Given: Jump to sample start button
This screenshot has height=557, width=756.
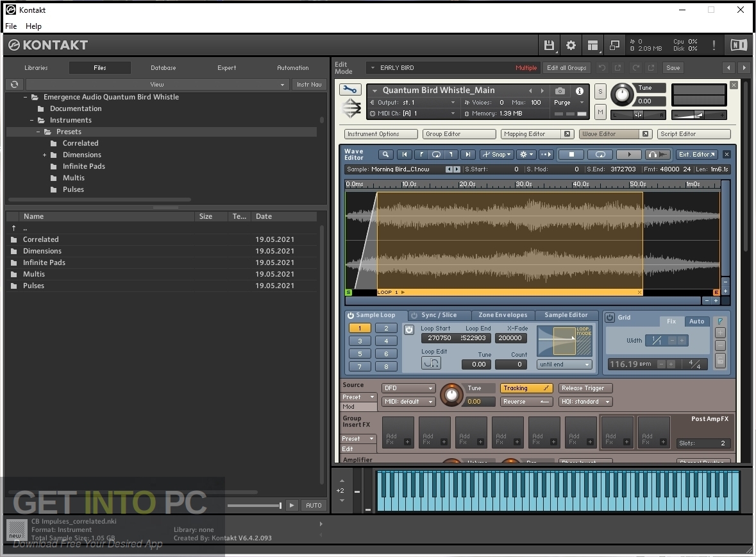Looking at the screenshot, I should pyautogui.click(x=405, y=155).
